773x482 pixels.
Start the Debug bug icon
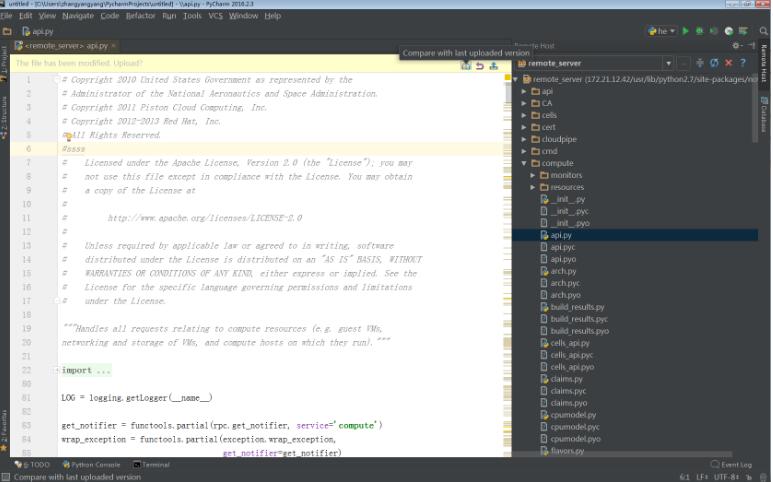click(699, 31)
